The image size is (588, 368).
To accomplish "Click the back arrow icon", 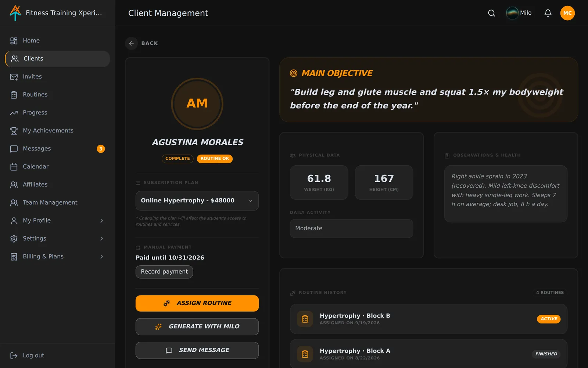I will coord(131,43).
